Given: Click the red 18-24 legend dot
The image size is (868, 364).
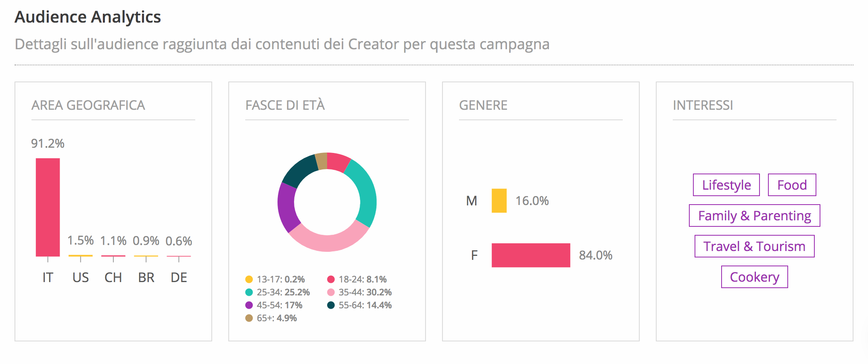Looking at the screenshot, I should [331, 279].
